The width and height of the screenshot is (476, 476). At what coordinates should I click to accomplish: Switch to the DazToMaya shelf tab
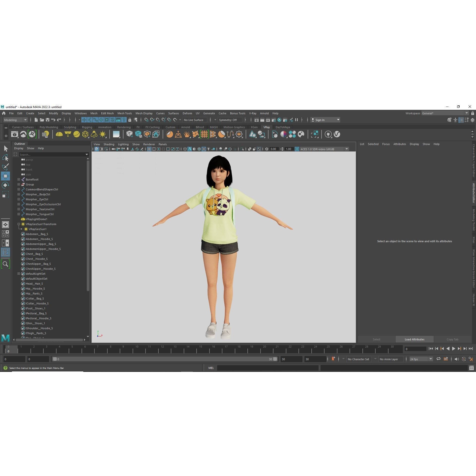point(283,127)
